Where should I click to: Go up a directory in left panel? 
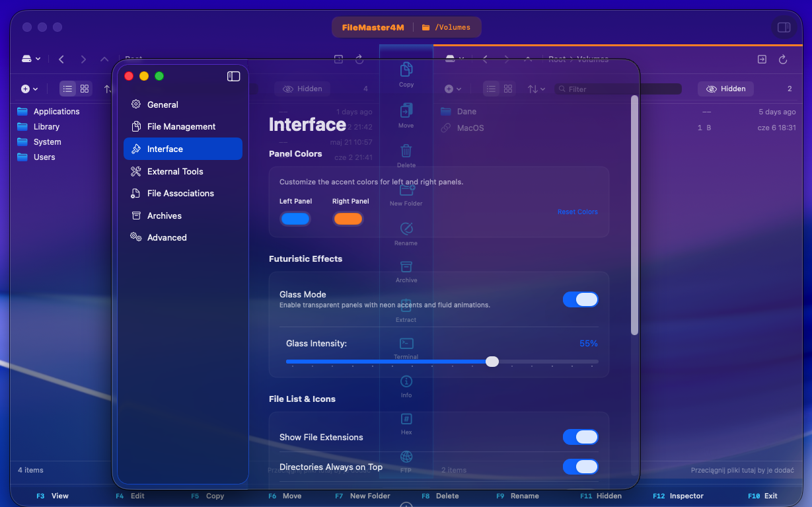pyautogui.click(x=104, y=59)
